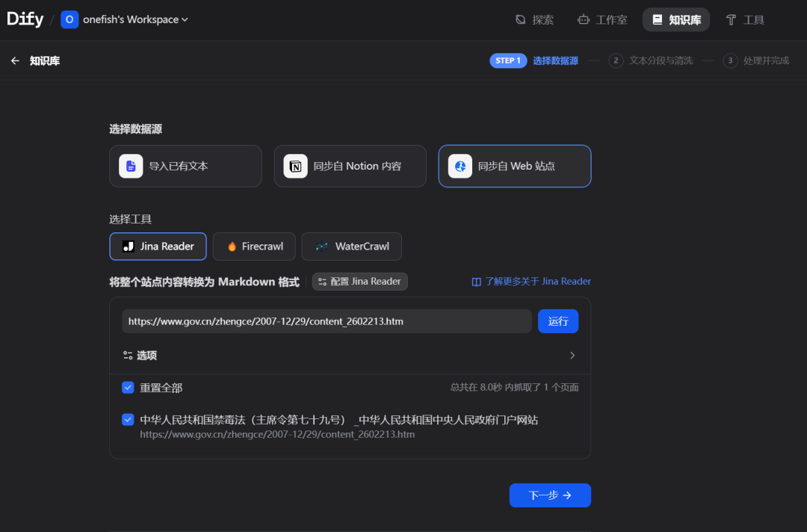807x532 pixels.
Task: Uncheck the 中华人民共和国禁毒法 page checkbox
Action: [x=128, y=420]
